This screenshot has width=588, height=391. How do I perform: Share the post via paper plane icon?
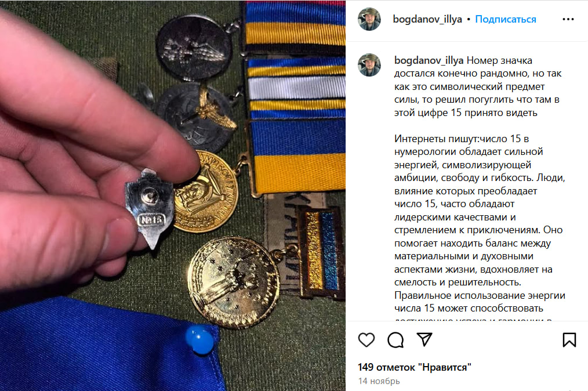click(x=424, y=339)
